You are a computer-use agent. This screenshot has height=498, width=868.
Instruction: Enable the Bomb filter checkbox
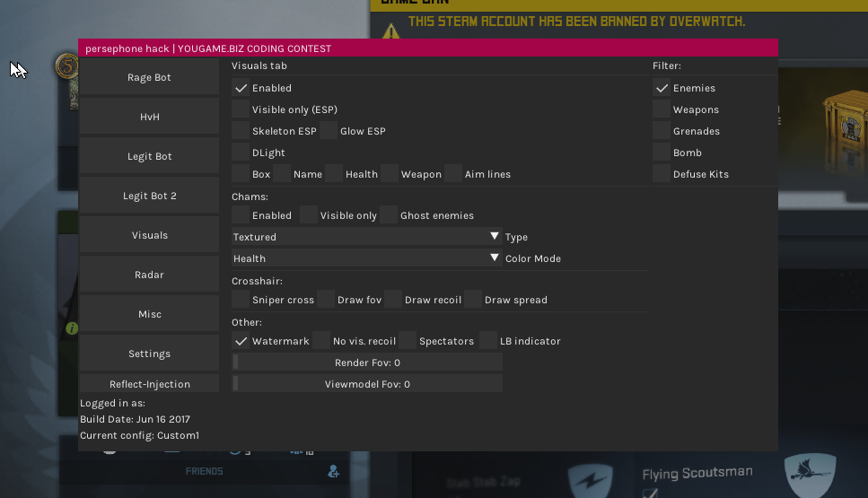click(x=662, y=153)
